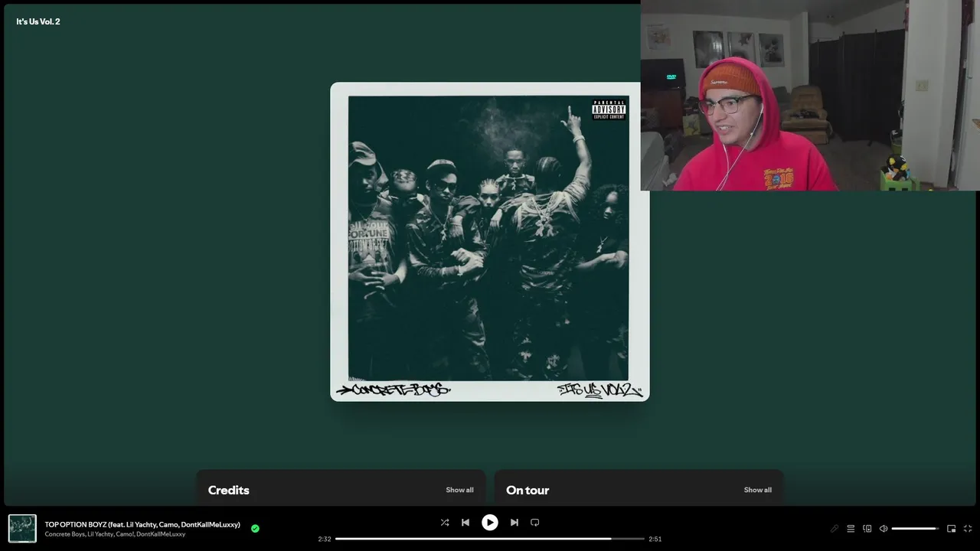Image resolution: width=980 pixels, height=551 pixels.
Task: Skip to next track
Action: point(514,523)
